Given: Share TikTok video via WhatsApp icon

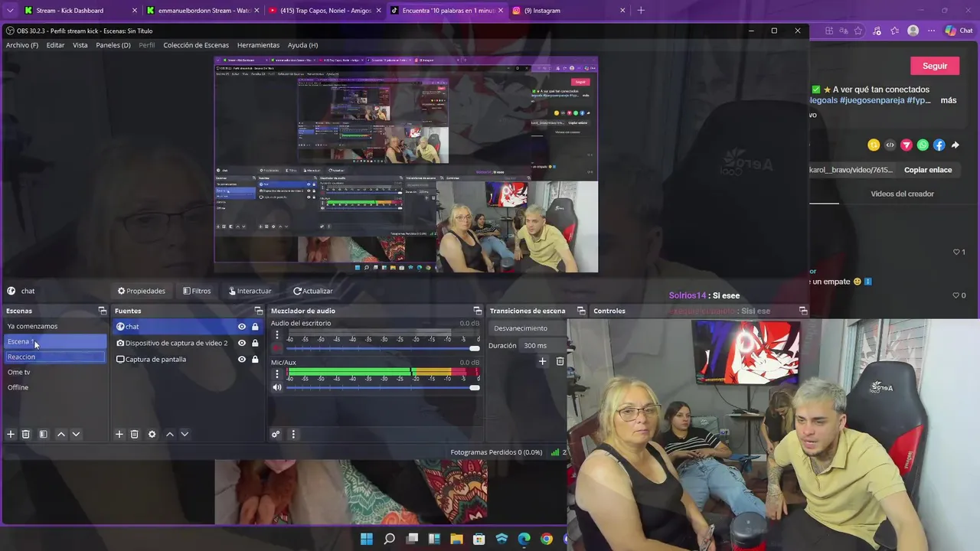Looking at the screenshot, I should coord(923,145).
